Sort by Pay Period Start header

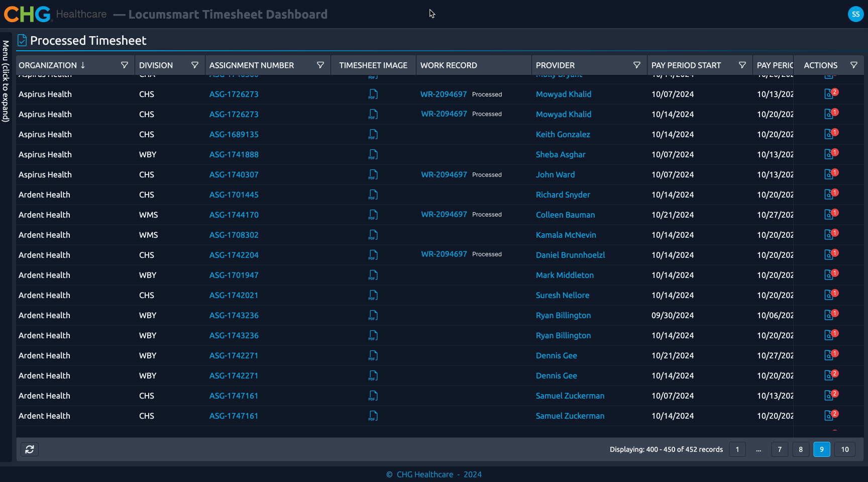pyautogui.click(x=686, y=65)
